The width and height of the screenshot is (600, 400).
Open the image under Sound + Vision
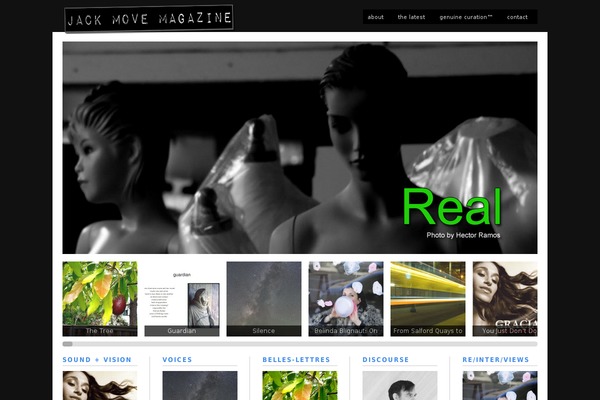tap(100, 385)
